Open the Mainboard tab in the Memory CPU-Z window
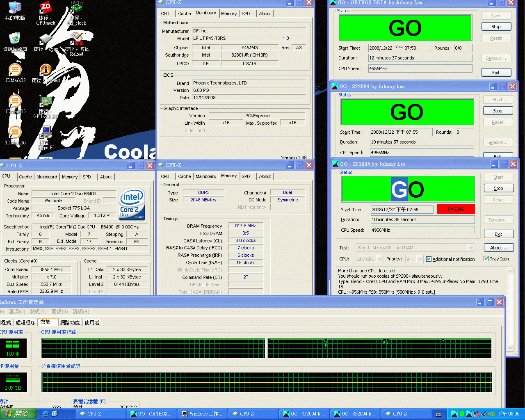525x420 pixels. coord(206,176)
